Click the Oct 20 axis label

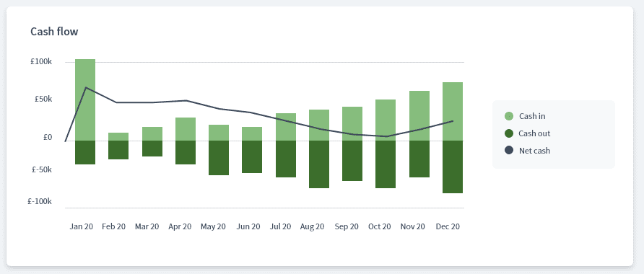[x=380, y=226]
